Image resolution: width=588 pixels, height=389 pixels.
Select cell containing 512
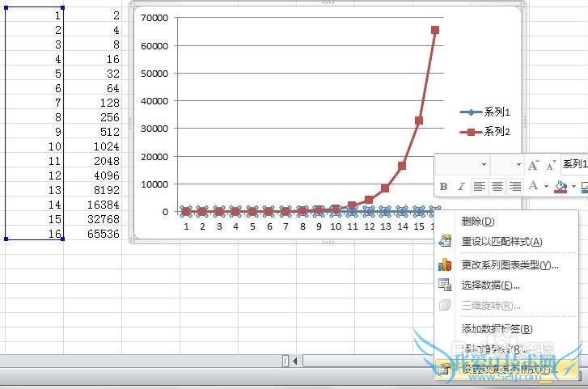pyautogui.click(x=93, y=132)
